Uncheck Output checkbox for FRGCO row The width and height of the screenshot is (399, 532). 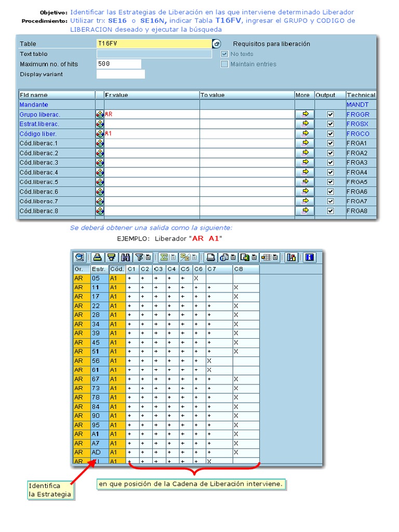tap(330, 134)
